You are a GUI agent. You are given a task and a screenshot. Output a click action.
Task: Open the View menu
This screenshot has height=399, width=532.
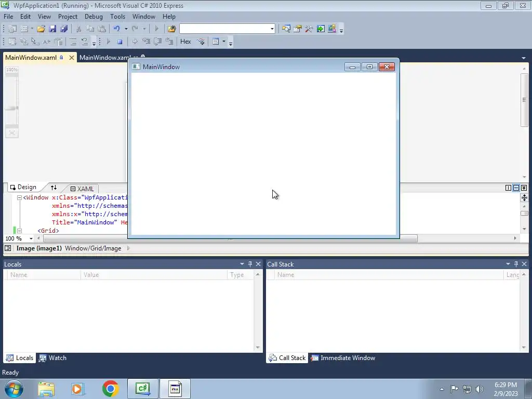pyautogui.click(x=45, y=16)
